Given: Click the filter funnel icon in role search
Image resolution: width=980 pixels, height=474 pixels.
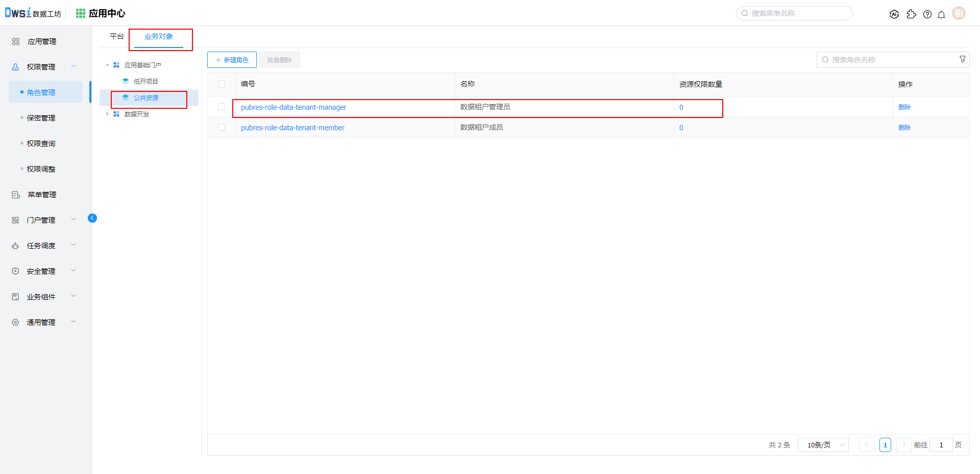Looking at the screenshot, I should 962,60.
